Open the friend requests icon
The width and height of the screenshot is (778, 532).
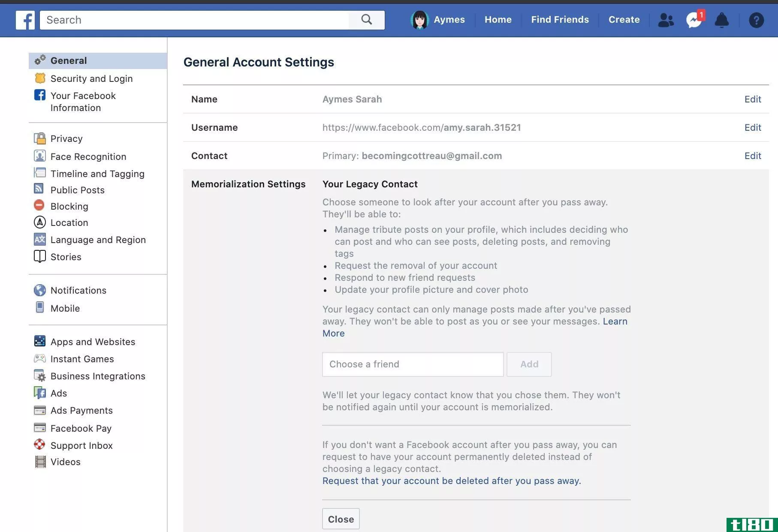(x=666, y=20)
